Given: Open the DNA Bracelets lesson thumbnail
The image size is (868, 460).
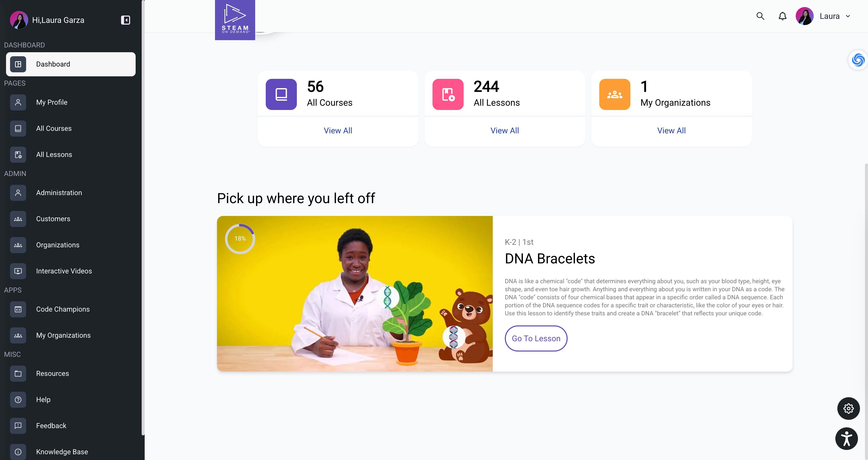Looking at the screenshot, I should tap(355, 294).
